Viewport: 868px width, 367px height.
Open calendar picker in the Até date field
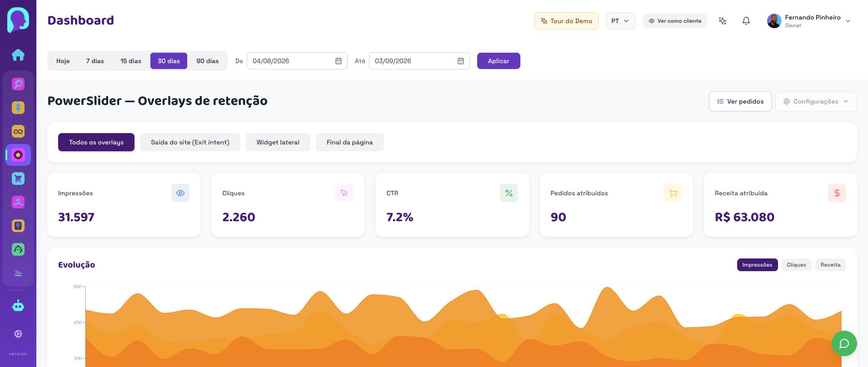click(x=461, y=61)
